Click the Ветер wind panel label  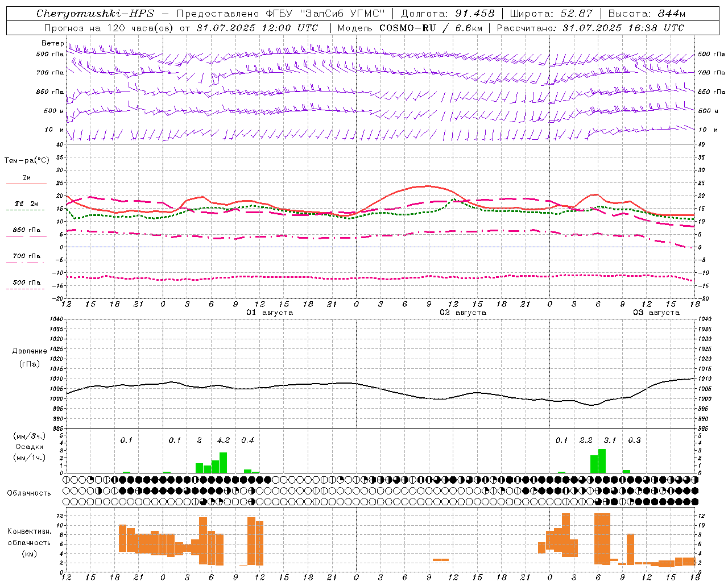point(52,43)
